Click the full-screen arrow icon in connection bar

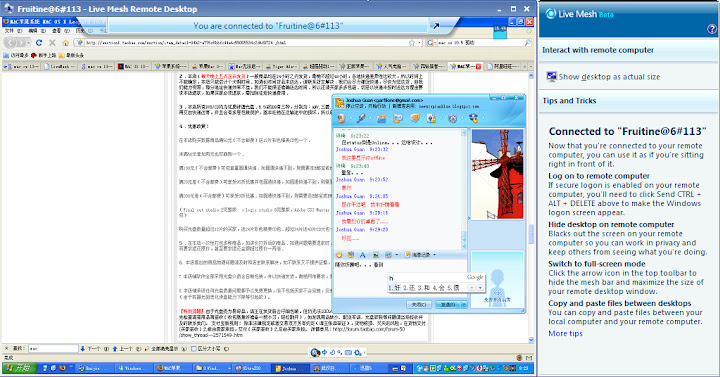(x=436, y=26)
